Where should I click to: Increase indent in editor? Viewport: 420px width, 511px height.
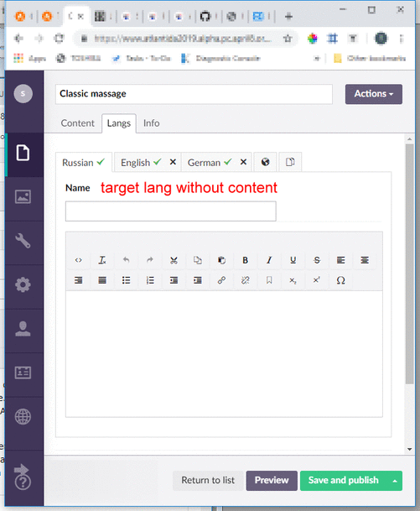[198, 280]
